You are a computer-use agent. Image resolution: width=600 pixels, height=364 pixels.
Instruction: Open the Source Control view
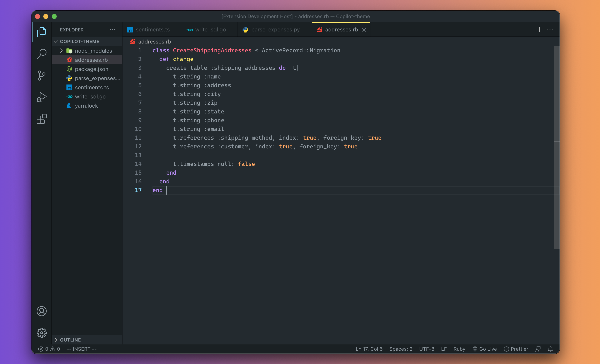(x=42, y=75)
